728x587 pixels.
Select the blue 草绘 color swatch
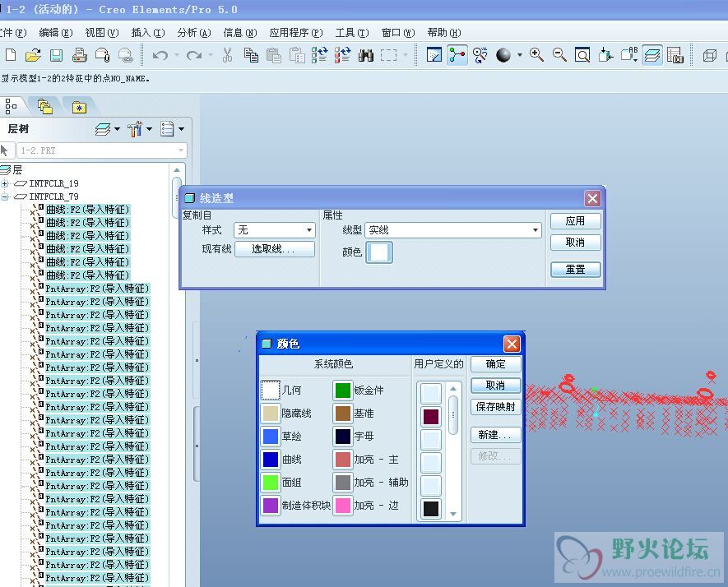pos(270,437)
